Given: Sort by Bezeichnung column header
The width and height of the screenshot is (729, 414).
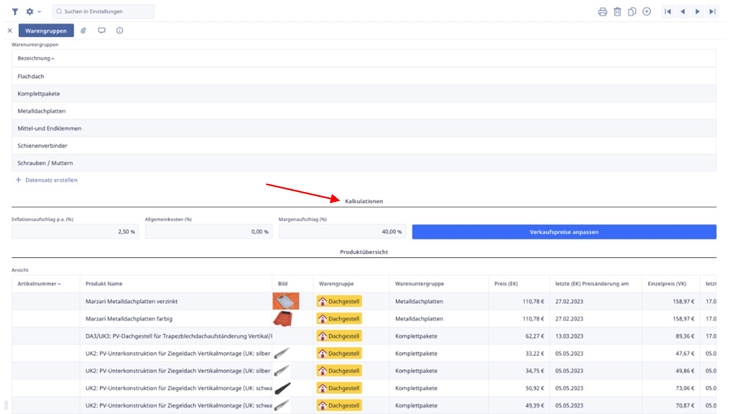Looking at the screenshot, I should (36, 58).
